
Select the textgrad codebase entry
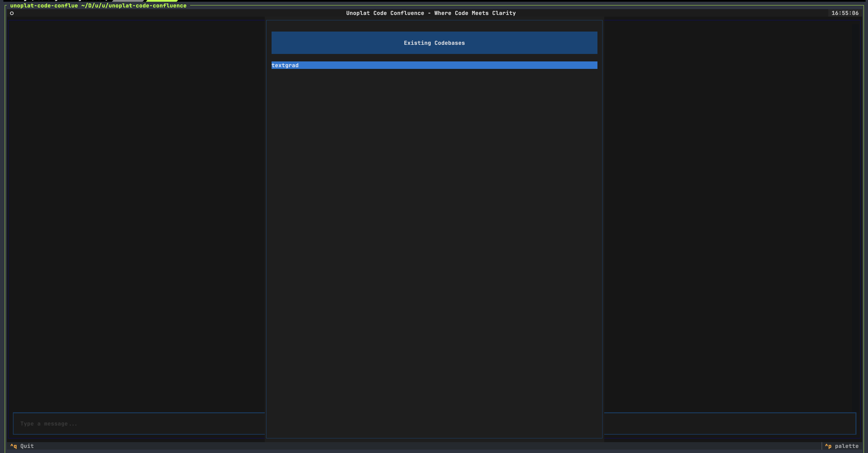[x=434, y=65]
